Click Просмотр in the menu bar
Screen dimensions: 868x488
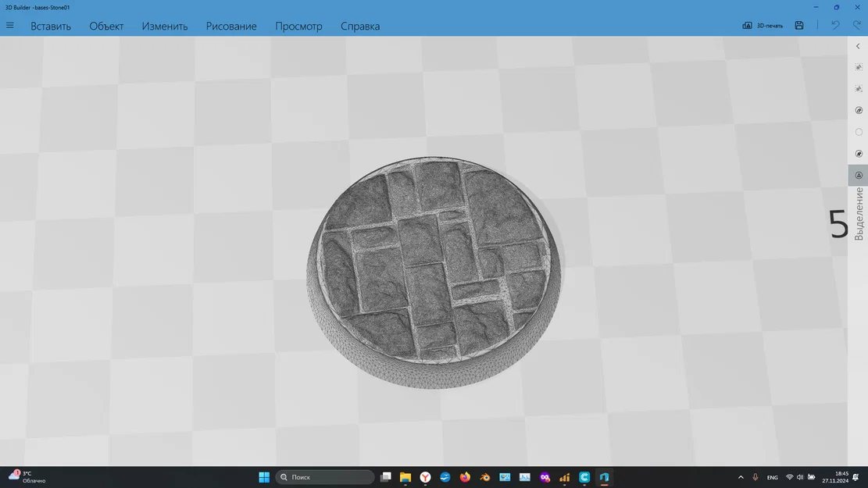point(299,26)
